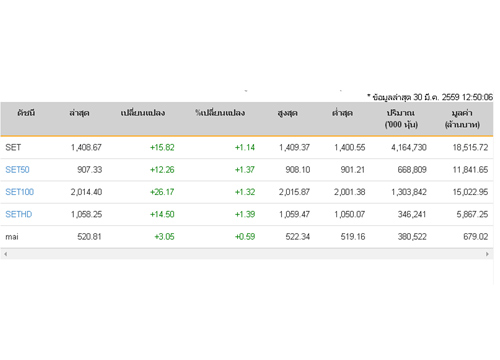
Task: Click the left arrow of horizontal scrollbar
Action: point(5,254)
